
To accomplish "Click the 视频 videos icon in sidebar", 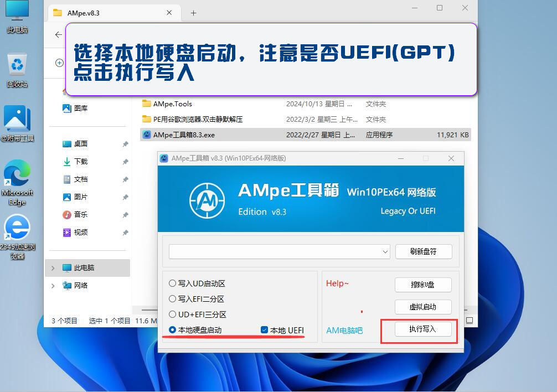I will tap(67, 232).
